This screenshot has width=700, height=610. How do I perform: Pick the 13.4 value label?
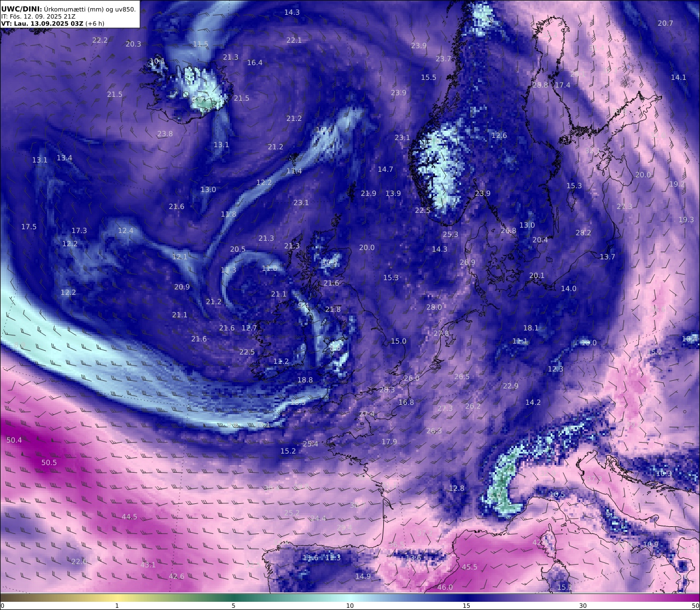(64, 158)
